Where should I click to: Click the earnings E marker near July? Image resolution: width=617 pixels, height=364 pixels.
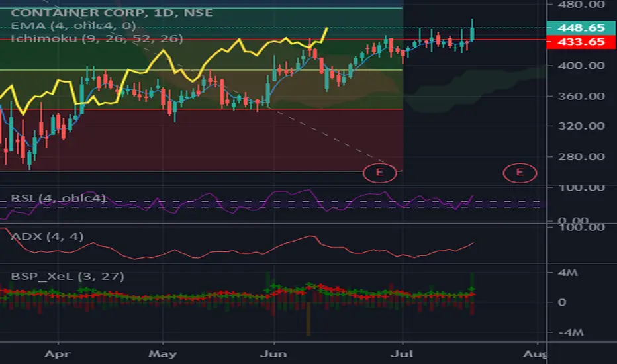coord(380,173)
